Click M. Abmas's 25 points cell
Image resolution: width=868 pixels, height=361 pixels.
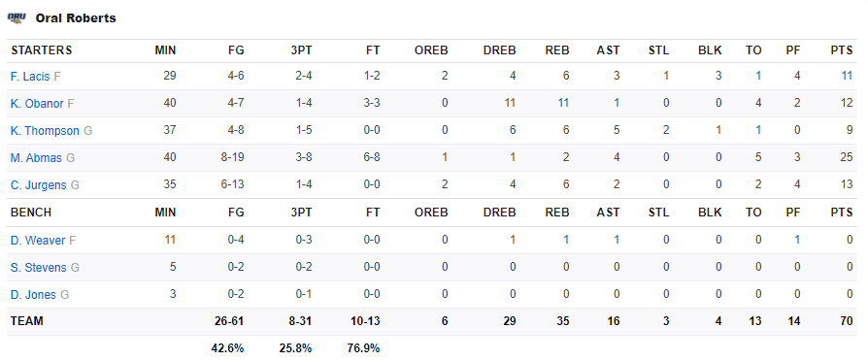(x=846, y=158)
